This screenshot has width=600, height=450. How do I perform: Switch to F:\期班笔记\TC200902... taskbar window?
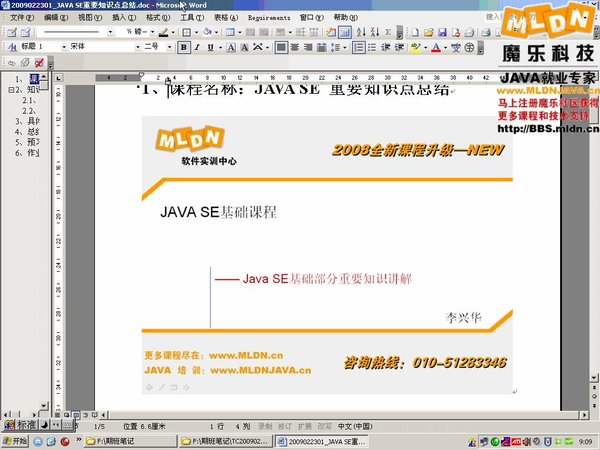(x=226, y=441)
